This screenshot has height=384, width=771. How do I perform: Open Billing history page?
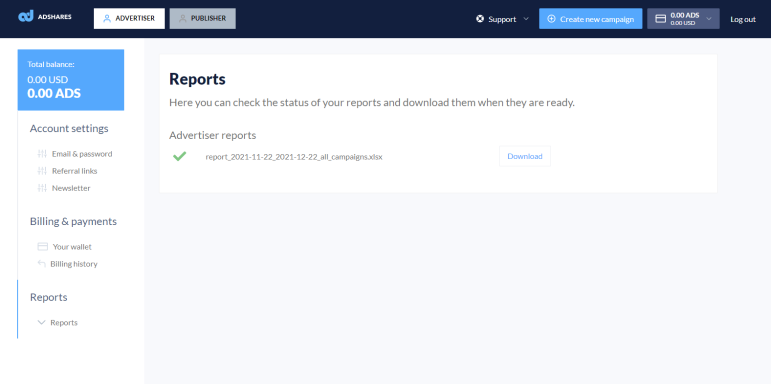74,264
